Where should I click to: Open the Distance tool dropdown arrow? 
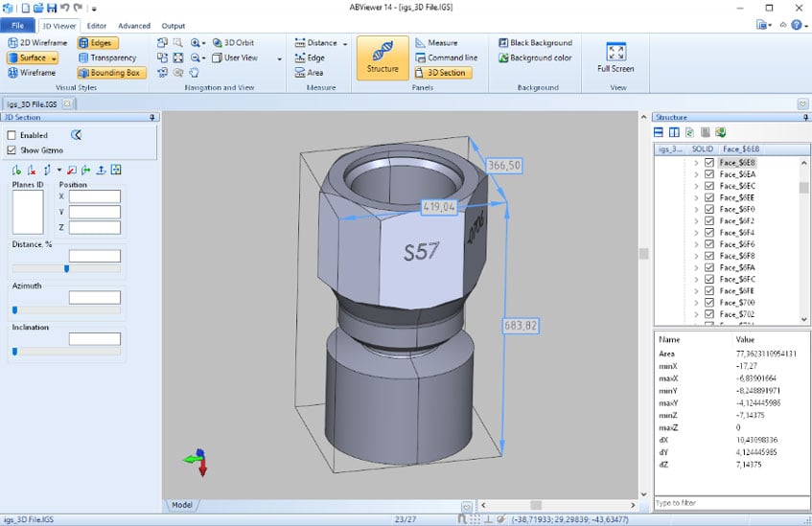tap(345, 43)
